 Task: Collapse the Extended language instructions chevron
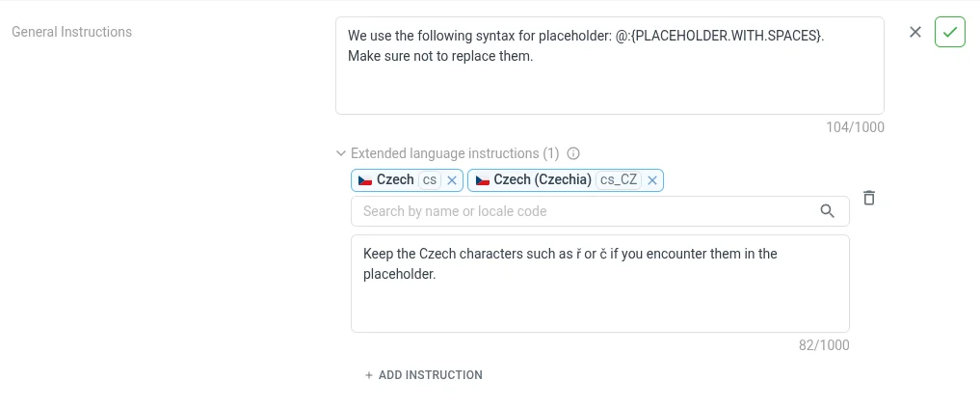(x=340, y=153)
